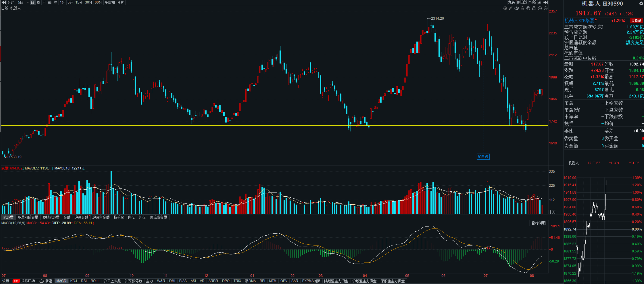Screen dimensions: 644x284
Task: Zoom out with the minus circle icon
Action: (x=546, y=8)
